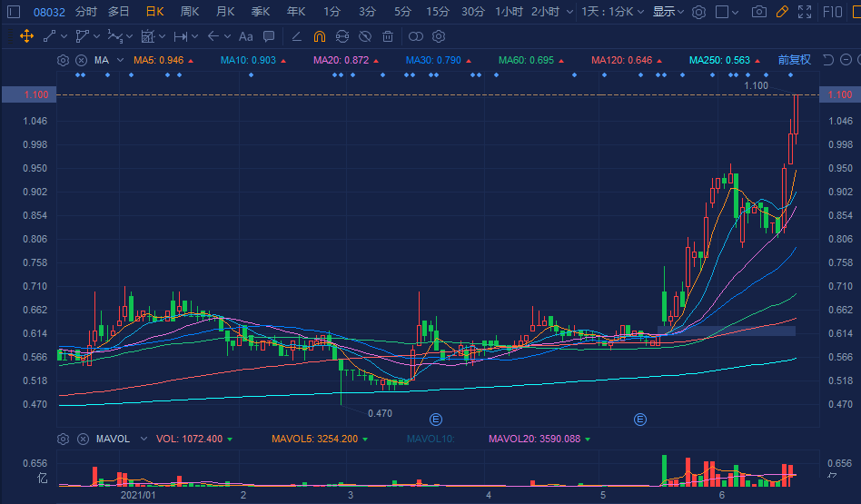Take a chart screenshot with camera icon
The image size is (861, 504).
pyautogui.click(x=758, y=12)
